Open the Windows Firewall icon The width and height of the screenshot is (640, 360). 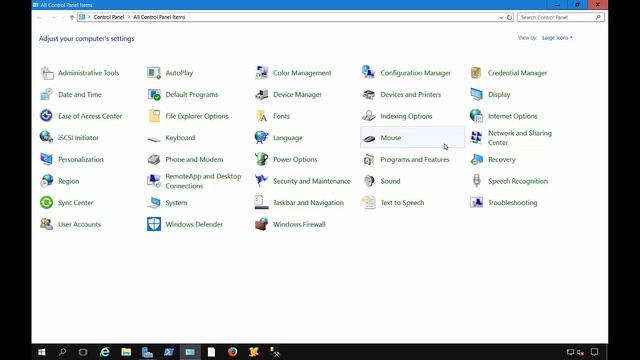click(261, 224)
